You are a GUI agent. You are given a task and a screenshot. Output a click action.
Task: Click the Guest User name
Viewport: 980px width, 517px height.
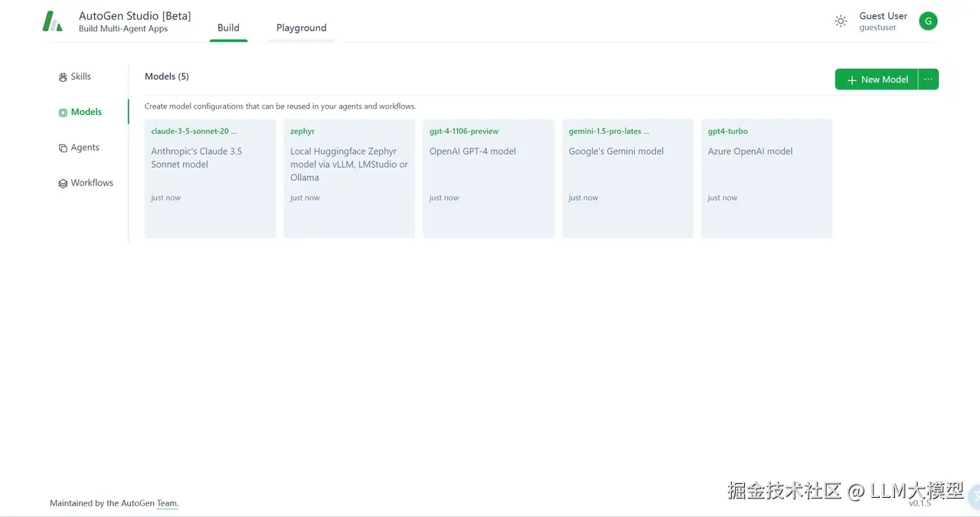[x=884, y=16]
